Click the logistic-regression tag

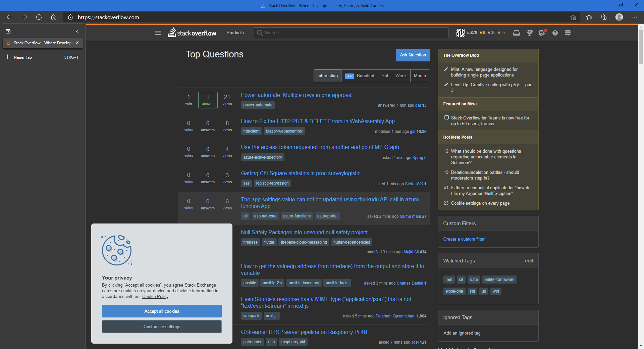click(272, 183)
